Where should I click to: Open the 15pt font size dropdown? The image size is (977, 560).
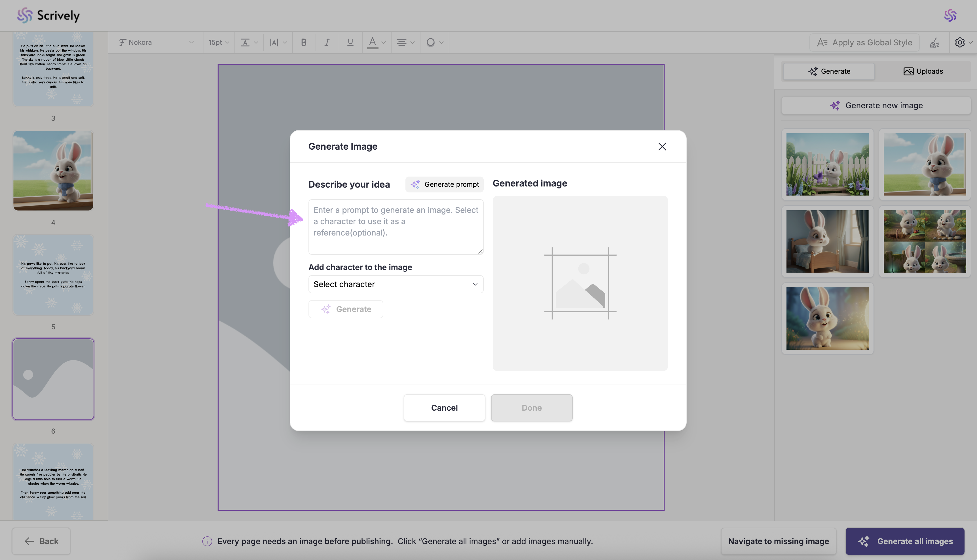(219, 42)
